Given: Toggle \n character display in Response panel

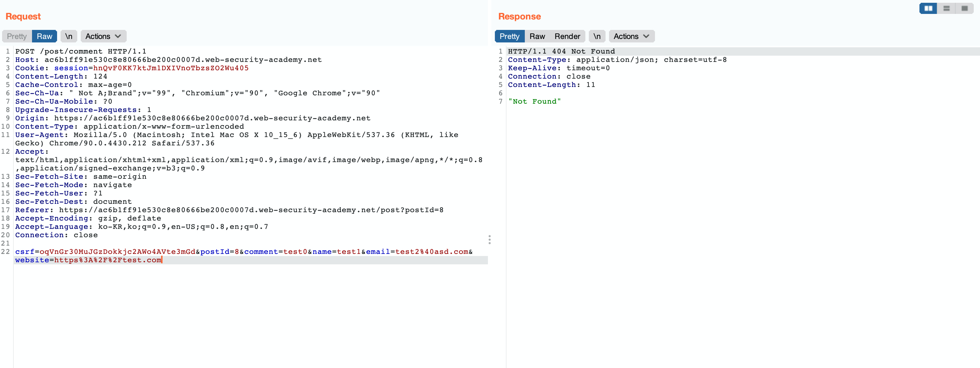Looking at the screenshot, I should coord(597,36).
